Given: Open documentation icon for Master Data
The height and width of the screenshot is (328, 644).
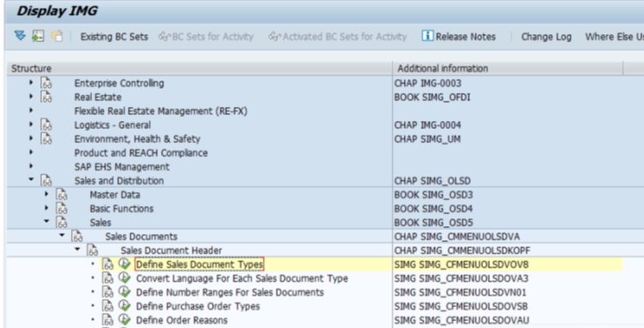Looking at the screenshot, I should 61,195.
